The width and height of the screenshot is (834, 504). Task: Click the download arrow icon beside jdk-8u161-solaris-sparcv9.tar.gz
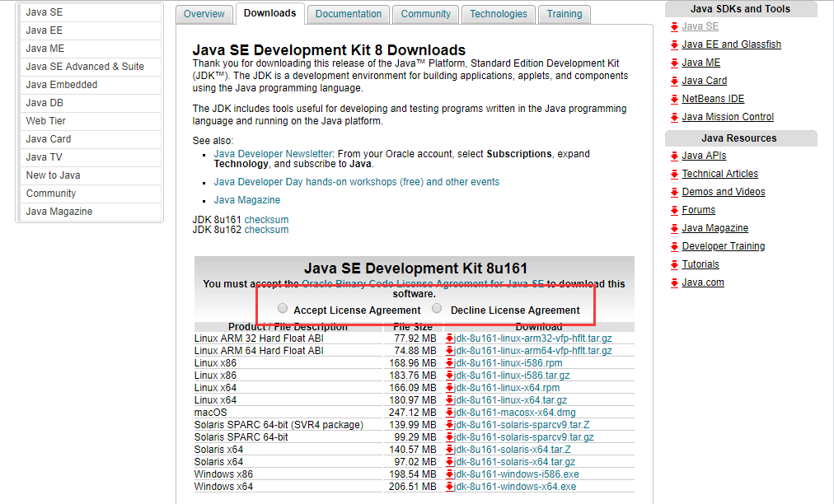tap(449, 437)
